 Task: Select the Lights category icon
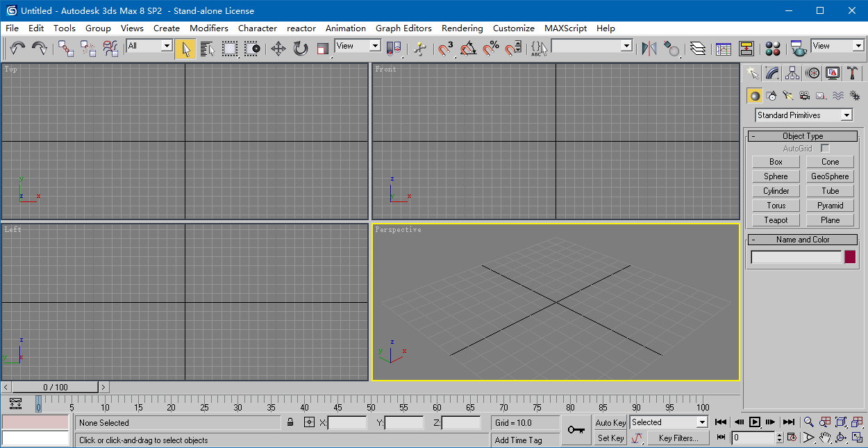coord(788,96)
